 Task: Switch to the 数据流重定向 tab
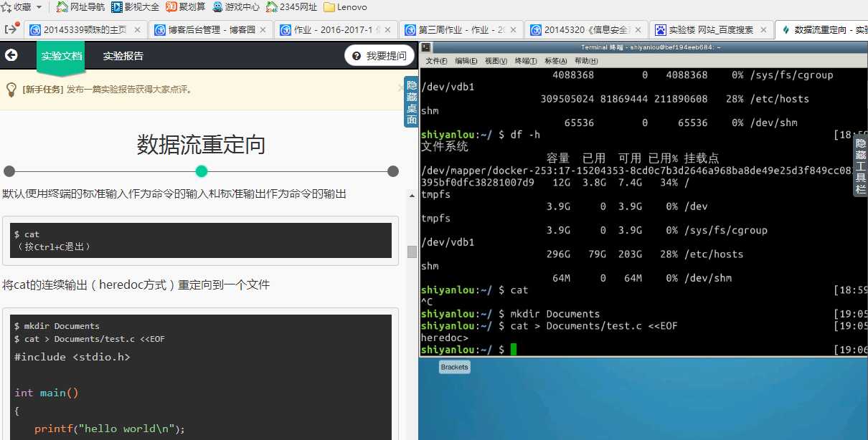tap(822, 29)
